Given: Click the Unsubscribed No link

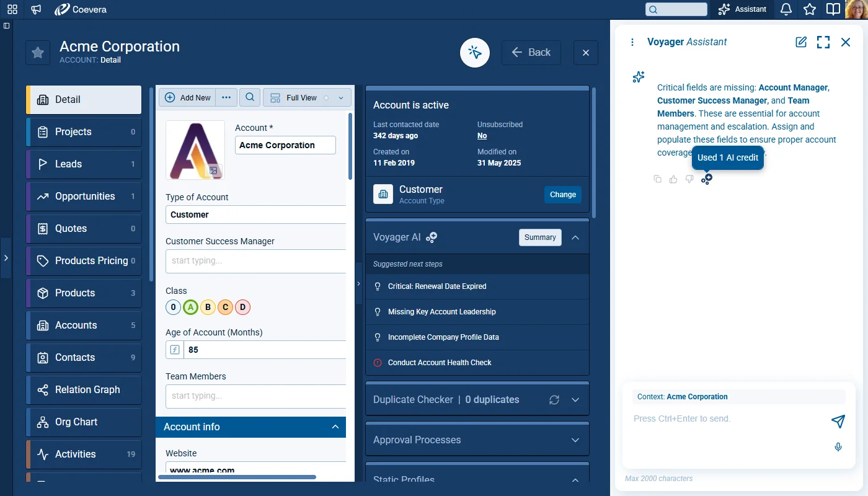Looking at the screenshot, I should (x=482, y=136).
